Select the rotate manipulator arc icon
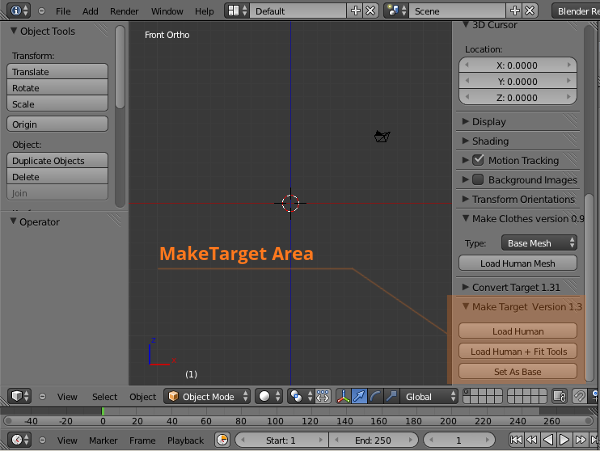 pos(375,396)
